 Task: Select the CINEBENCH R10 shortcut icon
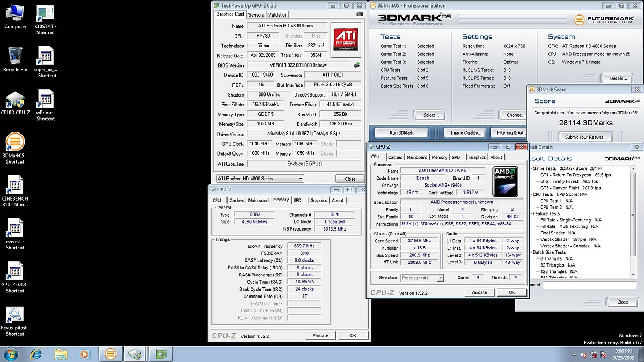click(15, 192)
